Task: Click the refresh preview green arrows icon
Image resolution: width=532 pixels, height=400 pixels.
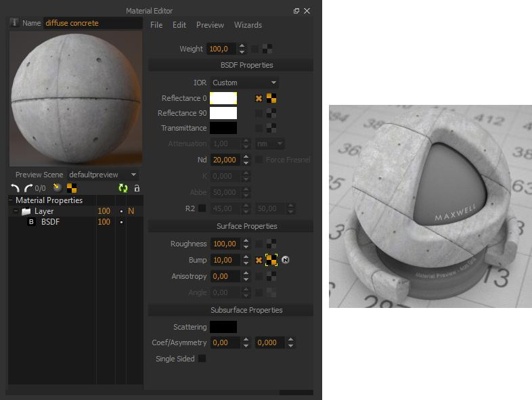Action: [123, 188]
